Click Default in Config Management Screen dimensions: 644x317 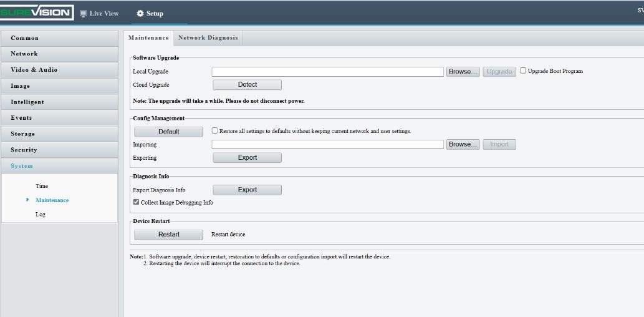168,132
